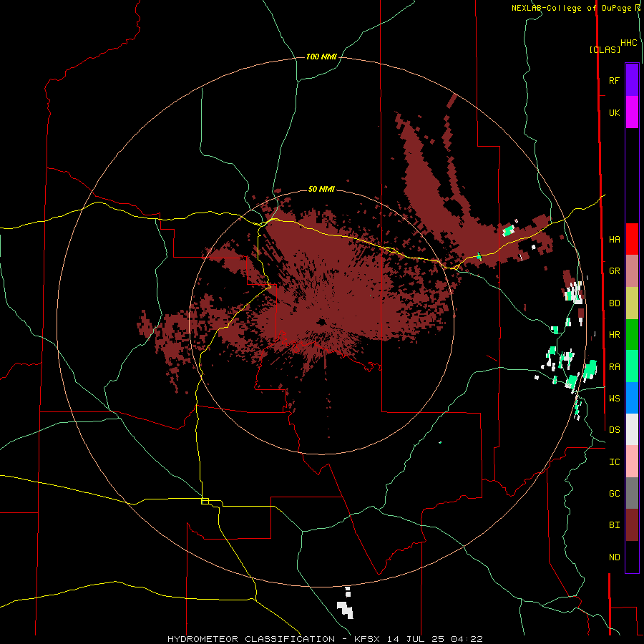Click the RF legend label
The height and width of the screenshot is (644, 644).
point(614,80)
